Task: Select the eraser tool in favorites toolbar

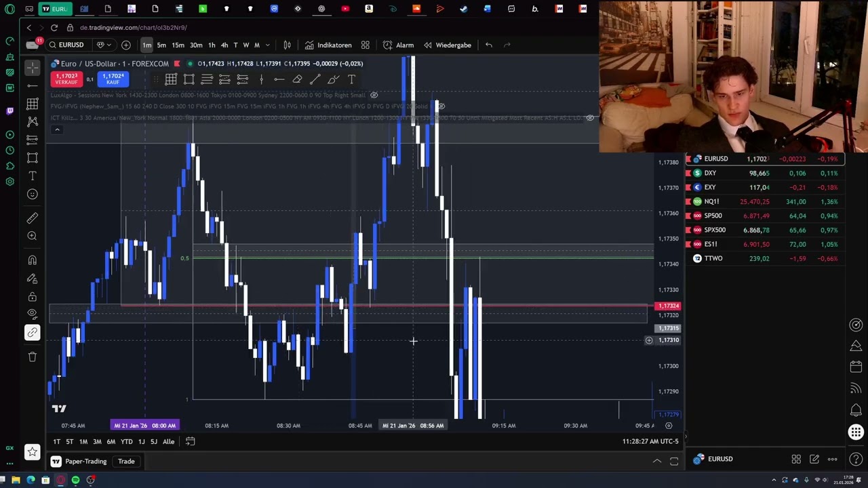Action: (297, 79)
